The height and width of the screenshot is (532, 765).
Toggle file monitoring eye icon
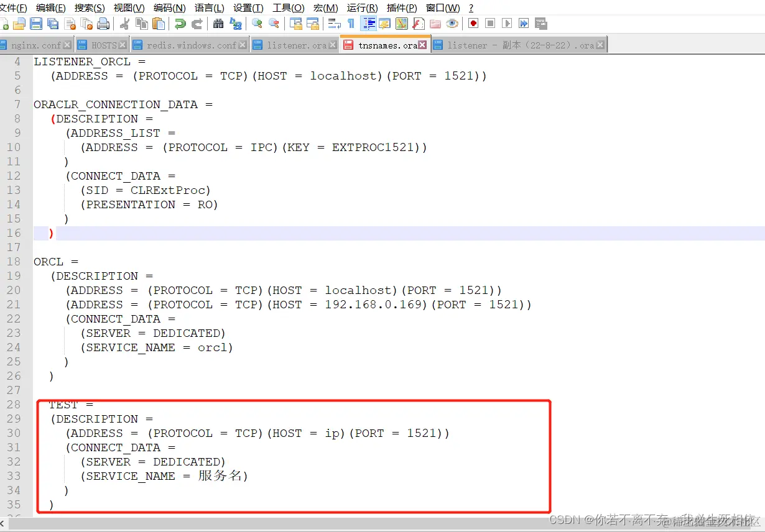(x=452, y=24)
